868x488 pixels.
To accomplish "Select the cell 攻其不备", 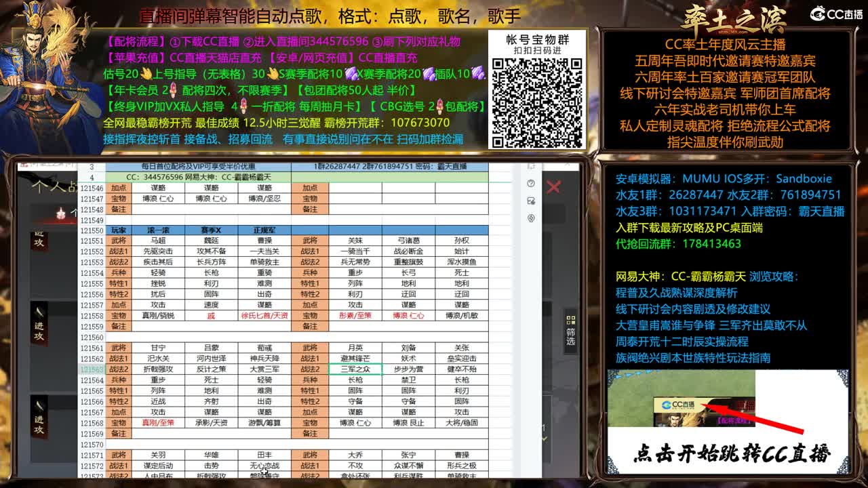I will click(x=211, y=251).
